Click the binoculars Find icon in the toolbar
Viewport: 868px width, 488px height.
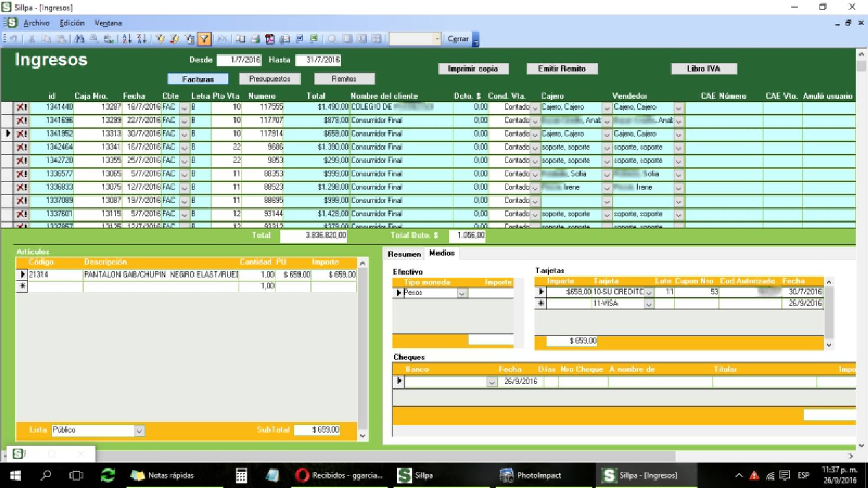pos(79,39)
